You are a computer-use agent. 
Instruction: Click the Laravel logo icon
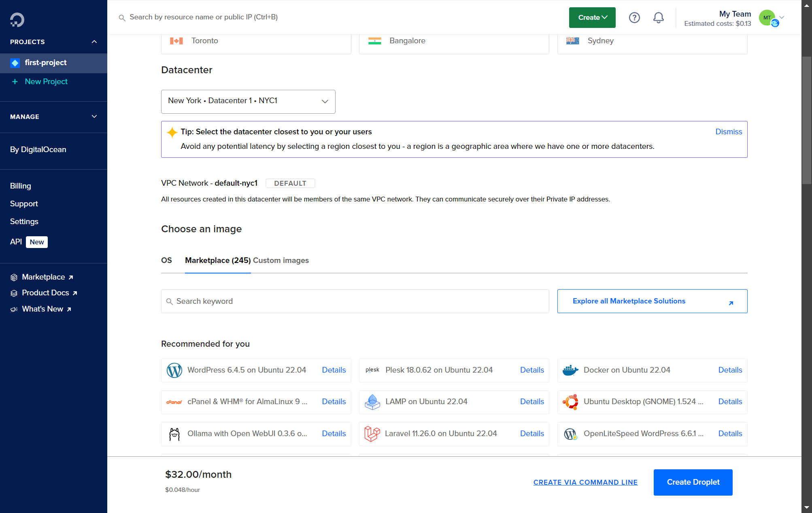point(372,434)
